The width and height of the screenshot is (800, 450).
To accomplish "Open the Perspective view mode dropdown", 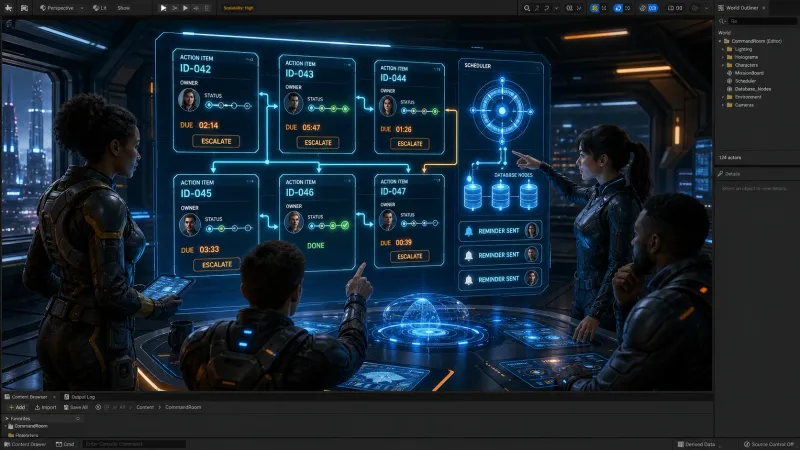I will click(x=61, y=8).
